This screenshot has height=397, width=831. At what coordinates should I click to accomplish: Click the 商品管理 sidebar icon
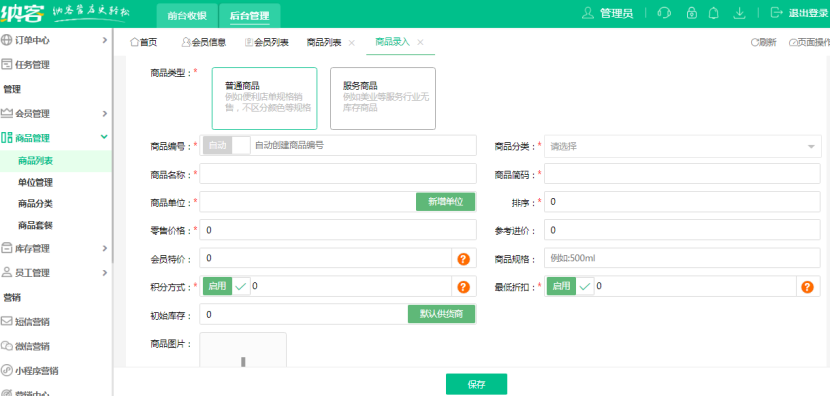[6, 138]
